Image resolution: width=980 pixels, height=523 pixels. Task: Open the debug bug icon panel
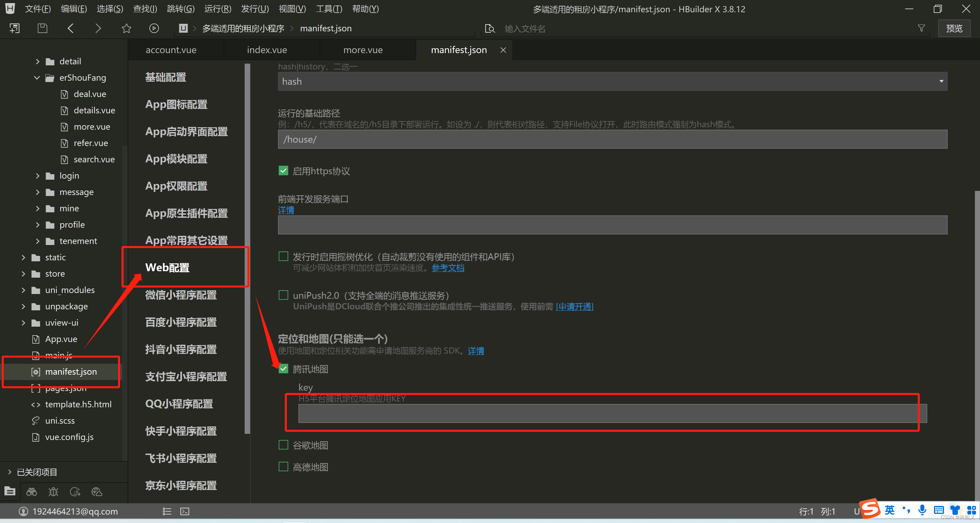coord(53,491)
